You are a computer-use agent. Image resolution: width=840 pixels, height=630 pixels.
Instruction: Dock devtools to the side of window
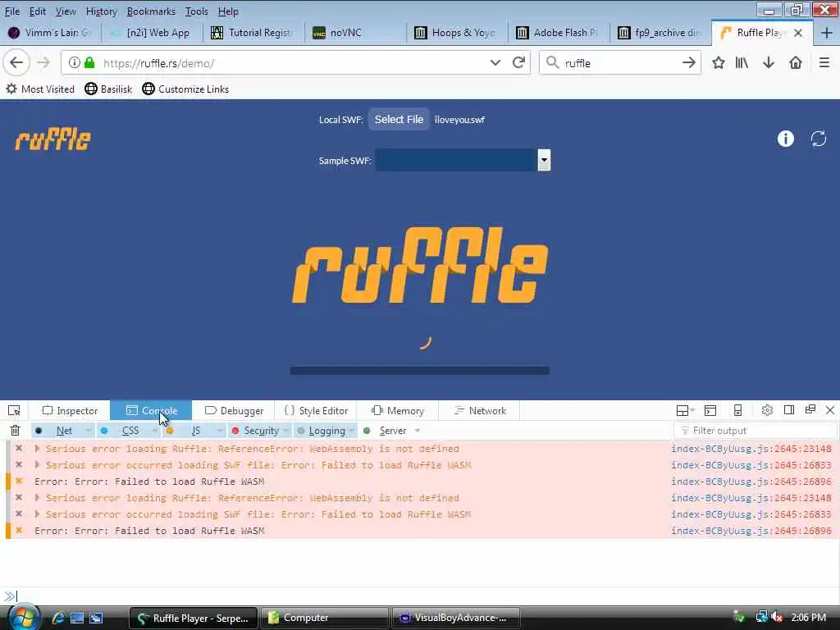click(788, 410)
